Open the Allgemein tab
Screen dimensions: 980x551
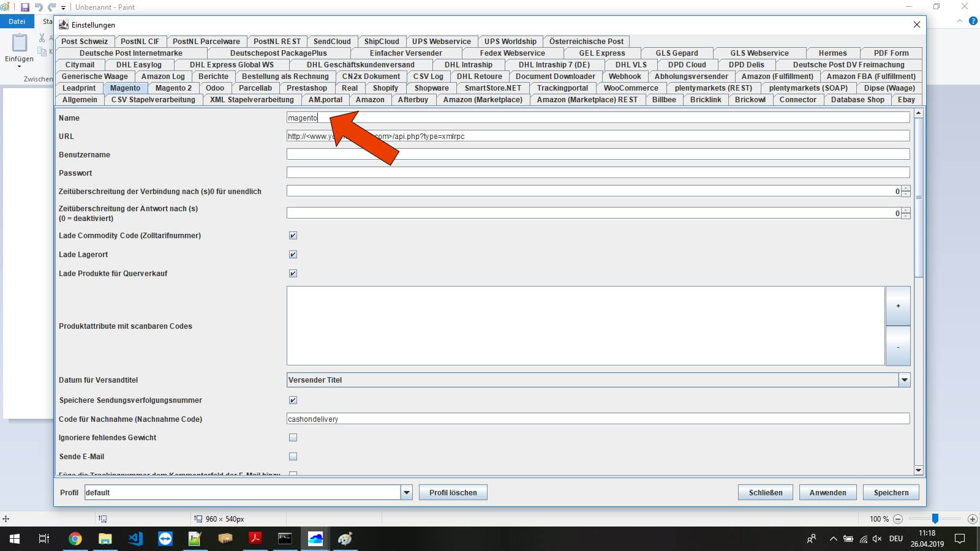(x=80, y=100)
